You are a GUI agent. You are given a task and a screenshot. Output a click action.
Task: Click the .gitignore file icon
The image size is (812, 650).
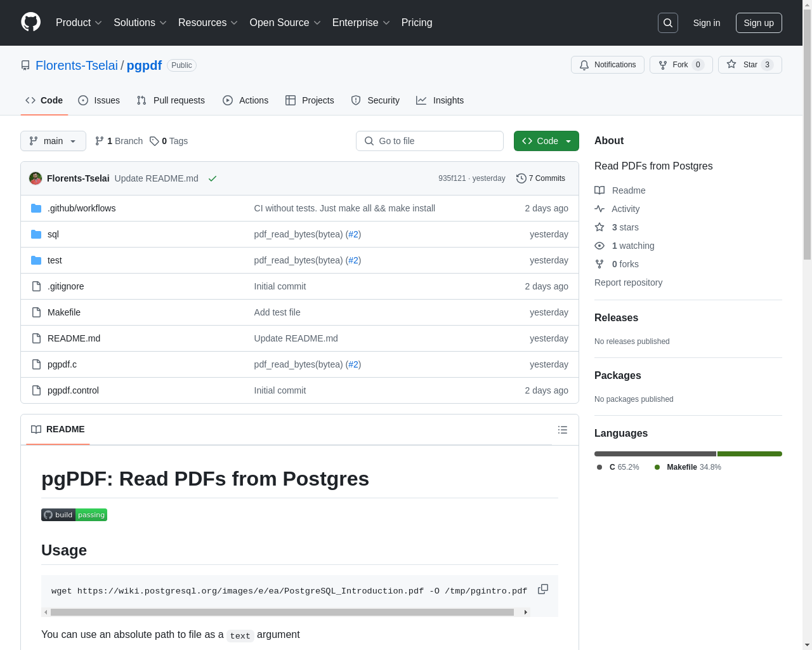36,286
